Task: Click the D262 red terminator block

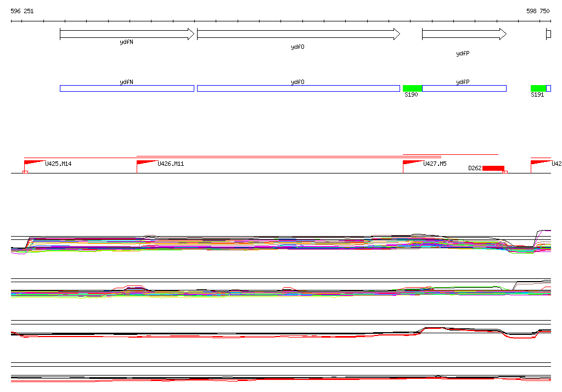Action: pos(493,168)
